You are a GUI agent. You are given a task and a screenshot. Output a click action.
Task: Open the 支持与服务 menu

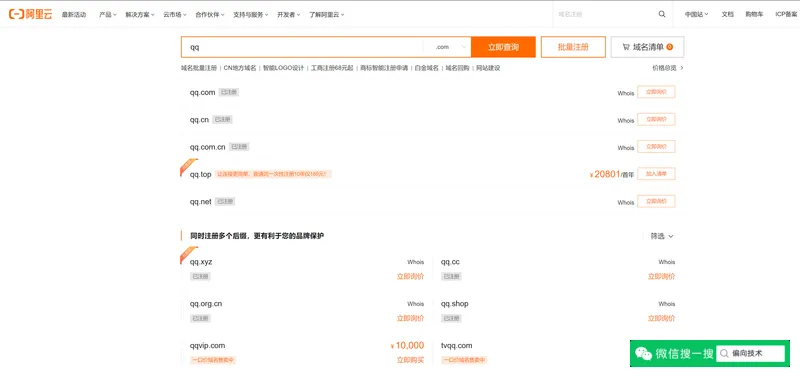[251, 15]
